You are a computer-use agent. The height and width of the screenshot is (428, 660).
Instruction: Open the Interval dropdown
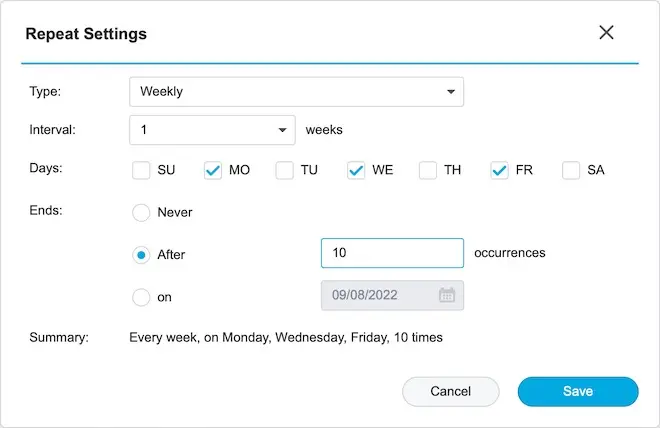point(212,130)
